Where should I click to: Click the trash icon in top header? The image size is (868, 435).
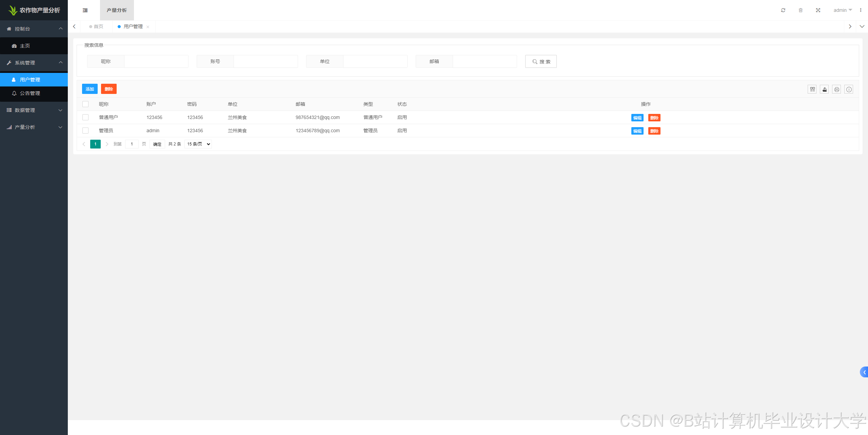(x=801, y=10)
